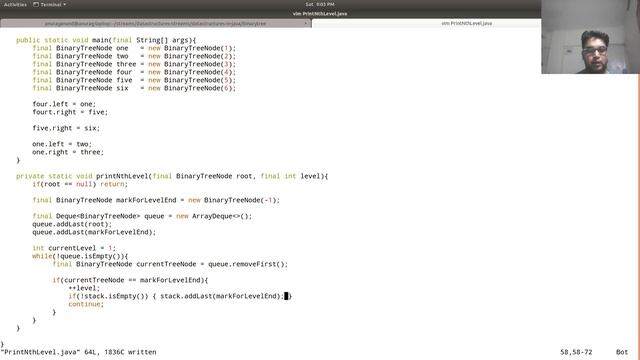Click the 'continue;' line

[x=86, y=304]
